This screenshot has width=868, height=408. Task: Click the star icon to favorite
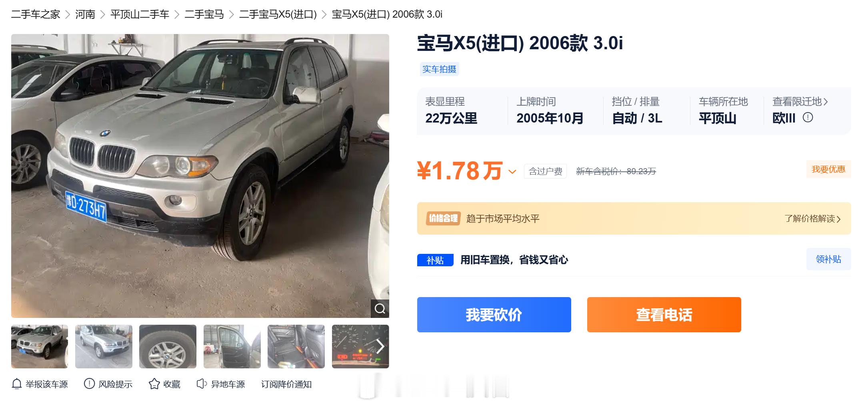click(x=154, y=384)
